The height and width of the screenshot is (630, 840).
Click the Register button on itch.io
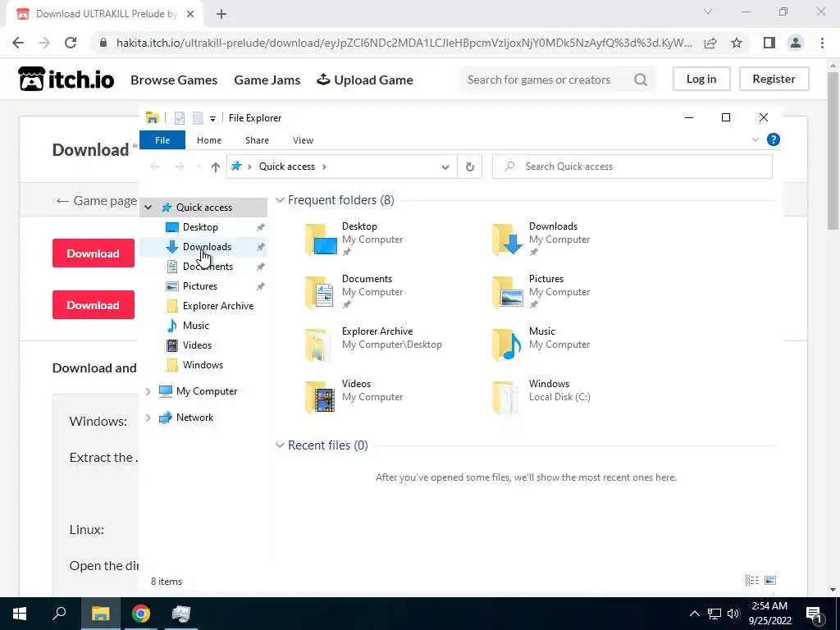point(774,79)
